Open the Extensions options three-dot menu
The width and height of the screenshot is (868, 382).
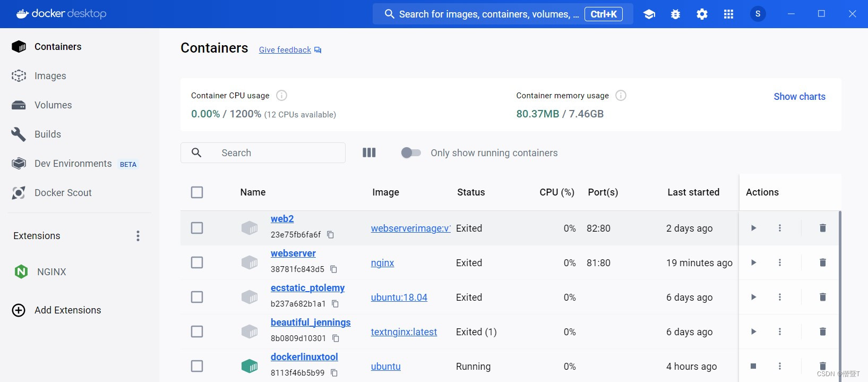[x=138, y=236]
